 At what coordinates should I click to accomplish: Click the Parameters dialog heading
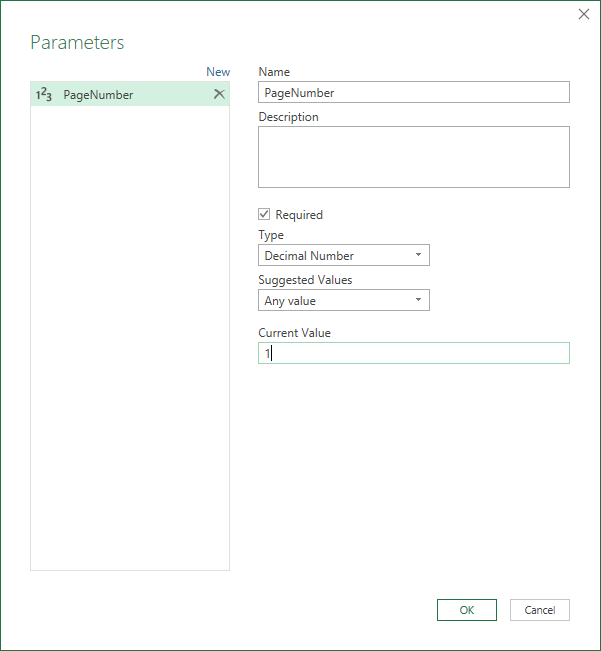pos(77,42)
